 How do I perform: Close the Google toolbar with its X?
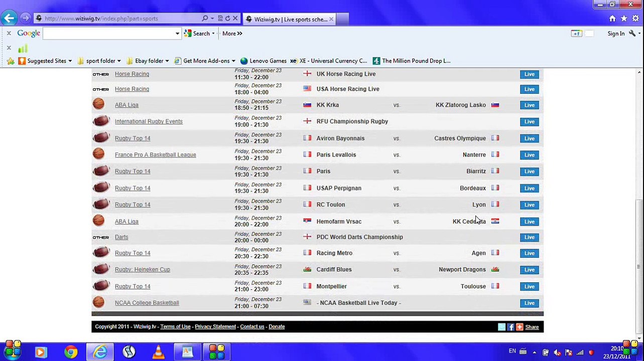click(x=9, y=33)
